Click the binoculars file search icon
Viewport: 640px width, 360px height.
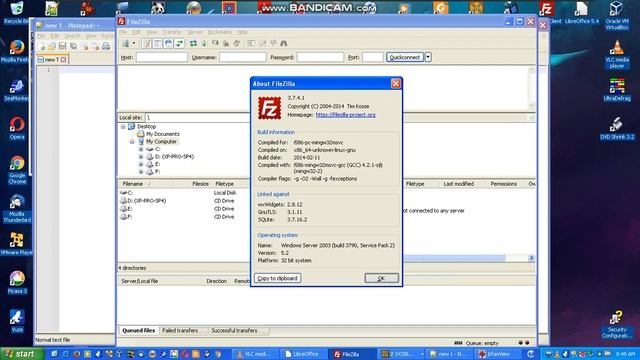tap(284, 43)
